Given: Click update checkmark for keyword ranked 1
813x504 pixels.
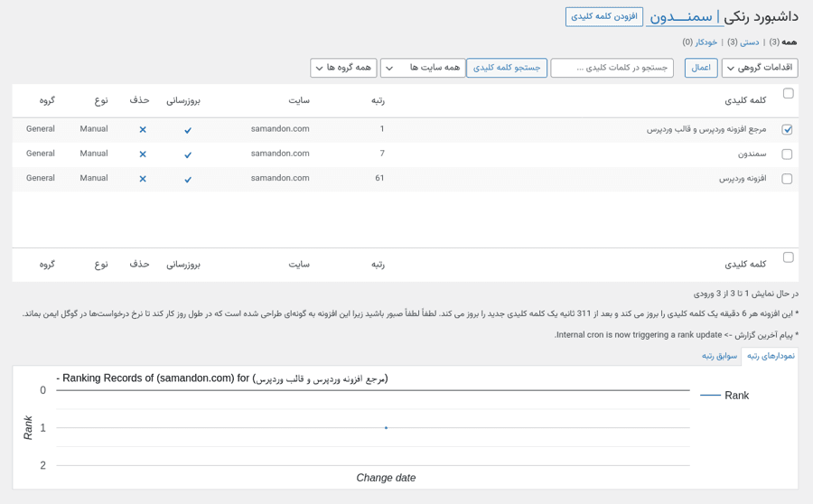Looking at the screenshot, I should pyautogui.click(x=188, y=130).
